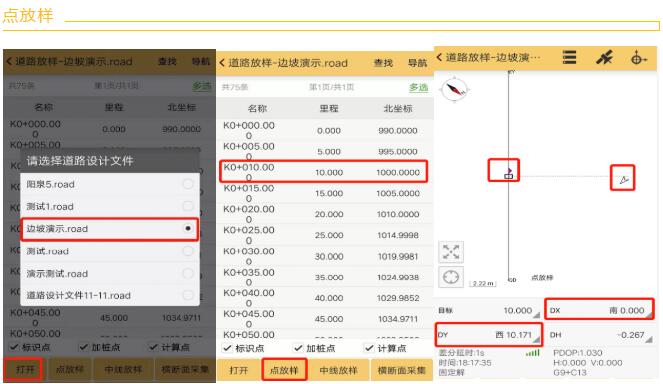Screen dimensions: 663x384
Task: Click the center-on-position circle icon on map
Action: point(451,277)
